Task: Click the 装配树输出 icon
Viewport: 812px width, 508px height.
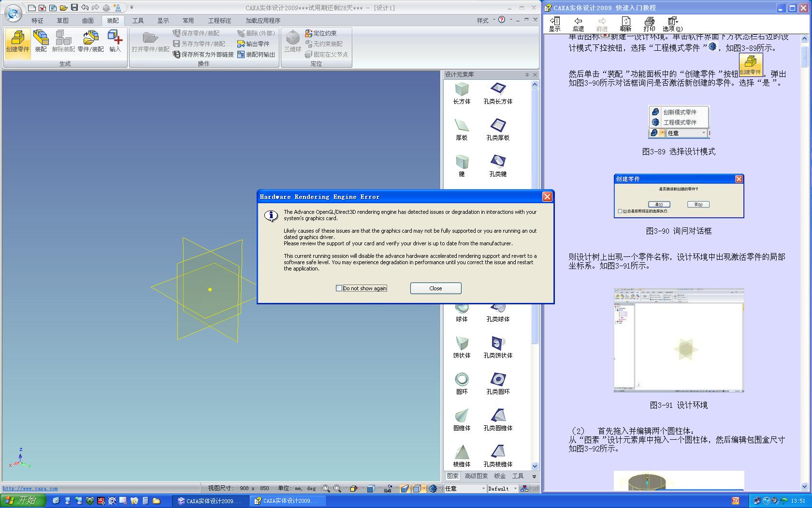Action: coord(256,55)
